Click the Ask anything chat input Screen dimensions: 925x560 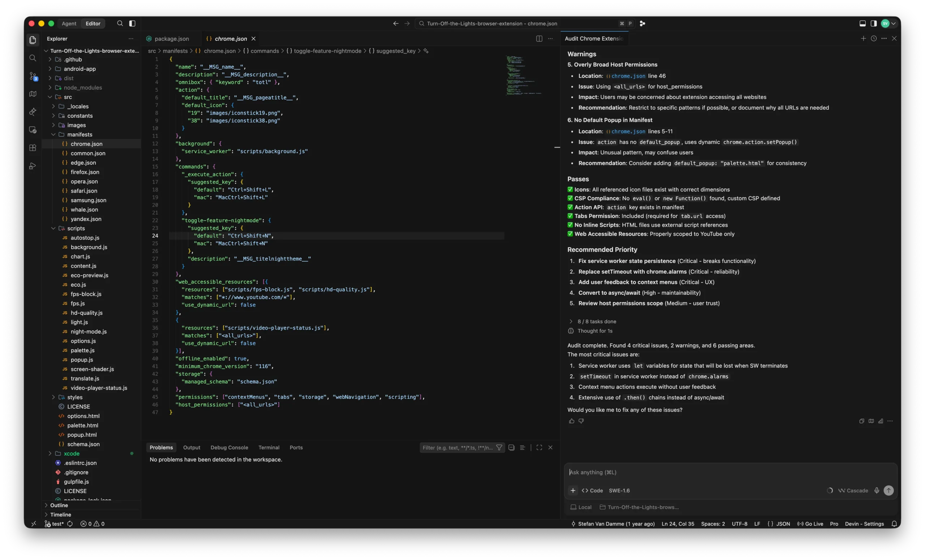pyautogui.click(x=730, y=472)
